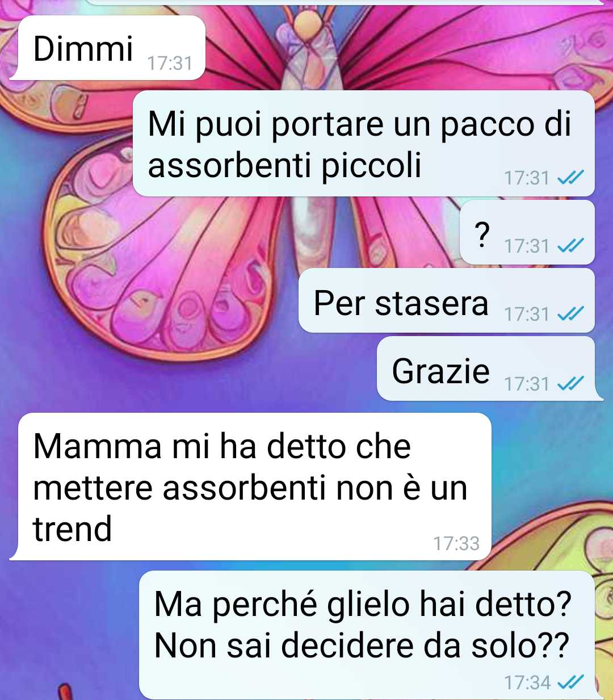This screenshot has height=700, width=613.
Task: Tap the 17:31 timestamp on the "Dimmi" message
Action: click(170, 63)
